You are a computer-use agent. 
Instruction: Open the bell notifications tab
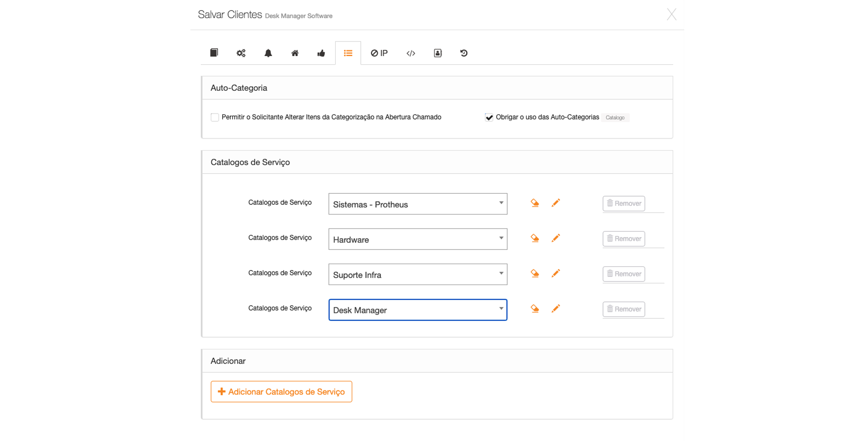(268, 53)
